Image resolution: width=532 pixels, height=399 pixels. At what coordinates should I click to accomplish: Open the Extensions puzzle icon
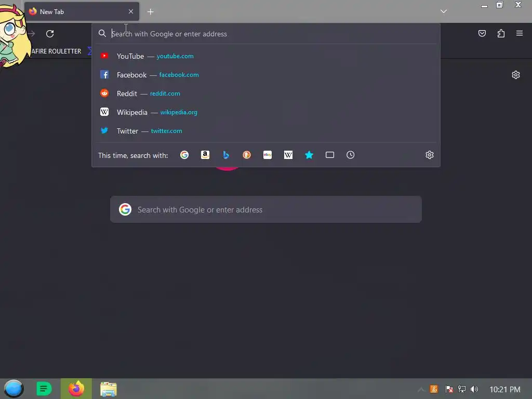(x=501, y=33)
